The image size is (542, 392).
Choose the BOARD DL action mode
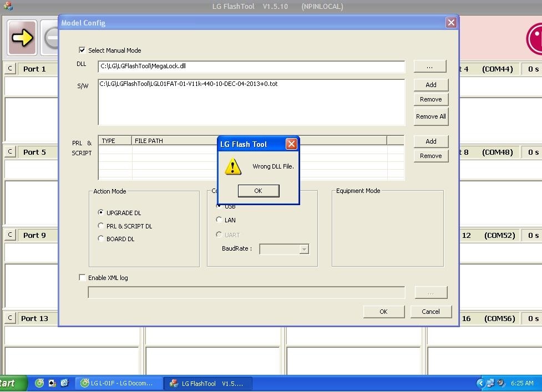pyautogui.click(x=100, y=239)
